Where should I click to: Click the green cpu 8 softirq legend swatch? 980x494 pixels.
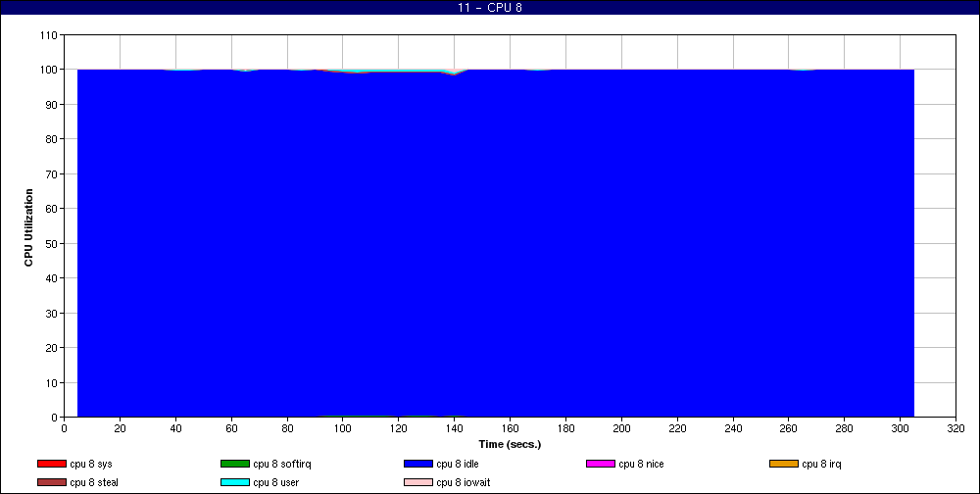point(235,464)
